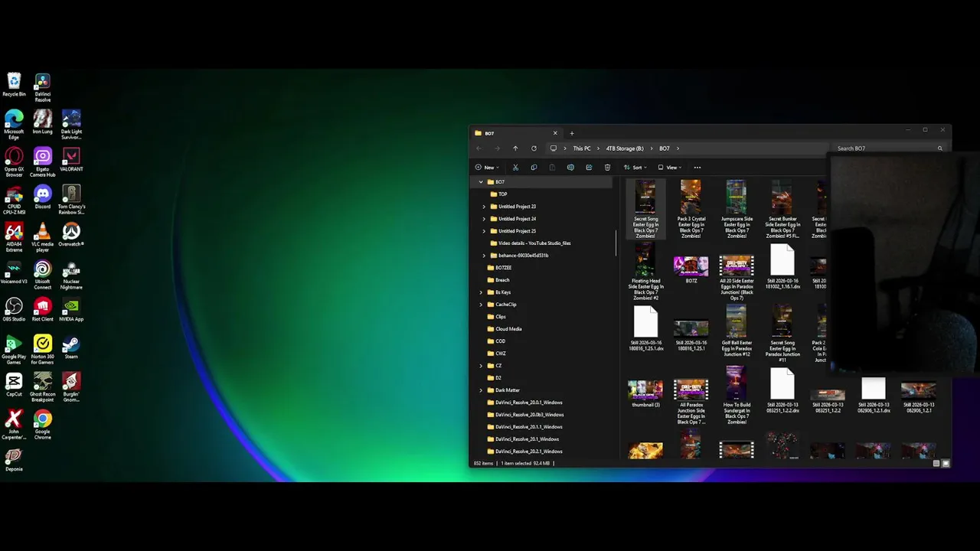Select the BO7 window tab
Image resolution: width=980 pixels, height=551 pixels.
click(x=517, y=133)
